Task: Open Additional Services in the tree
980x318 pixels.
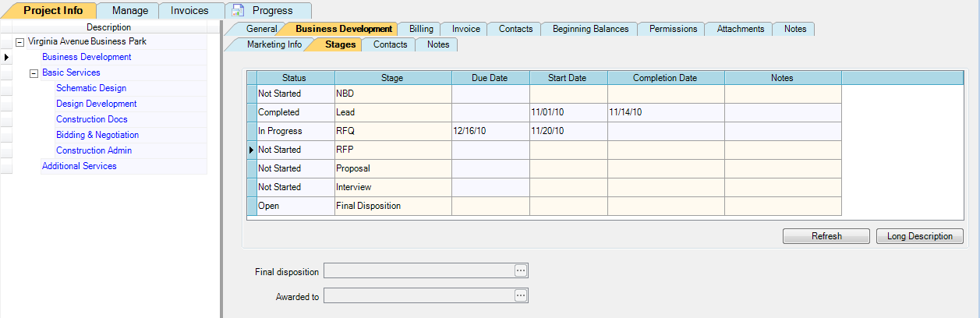Action: click(x=80, y=166)
